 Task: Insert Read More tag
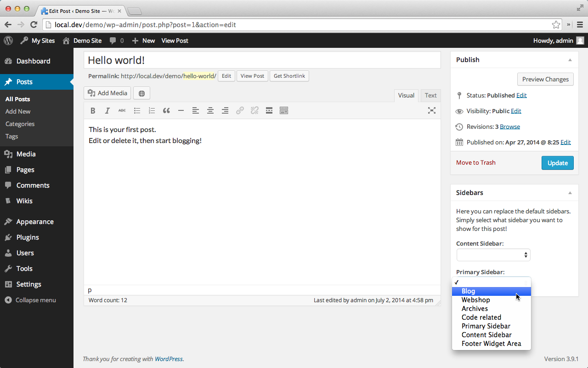point(269,110)
